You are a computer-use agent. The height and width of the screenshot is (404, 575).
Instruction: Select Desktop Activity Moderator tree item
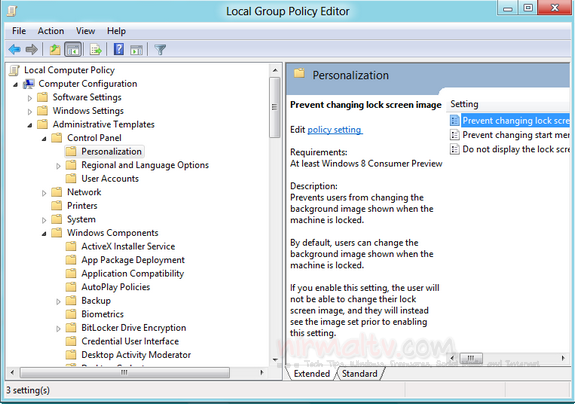(136, 355)
